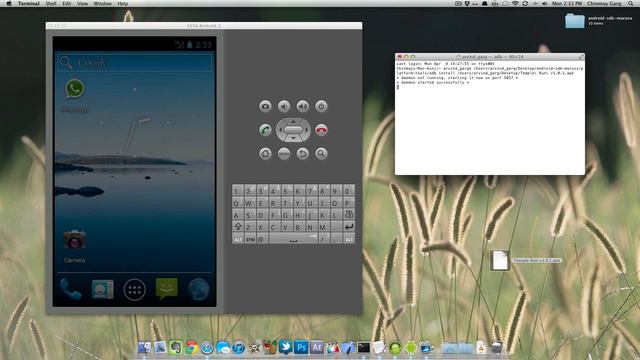640x360 pixels.
Task: Open the Phone dialer in Android dock
Action: pyautogui.click(x=70, y=289)
